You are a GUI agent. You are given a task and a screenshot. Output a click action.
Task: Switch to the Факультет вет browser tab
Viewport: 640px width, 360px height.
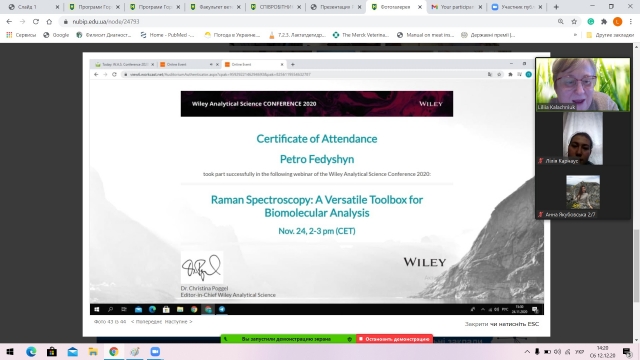(x=215, y=7)
